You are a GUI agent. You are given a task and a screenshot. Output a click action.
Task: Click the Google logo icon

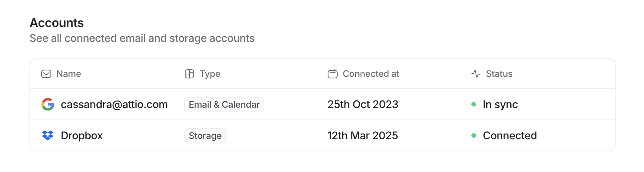coord(48,104)
